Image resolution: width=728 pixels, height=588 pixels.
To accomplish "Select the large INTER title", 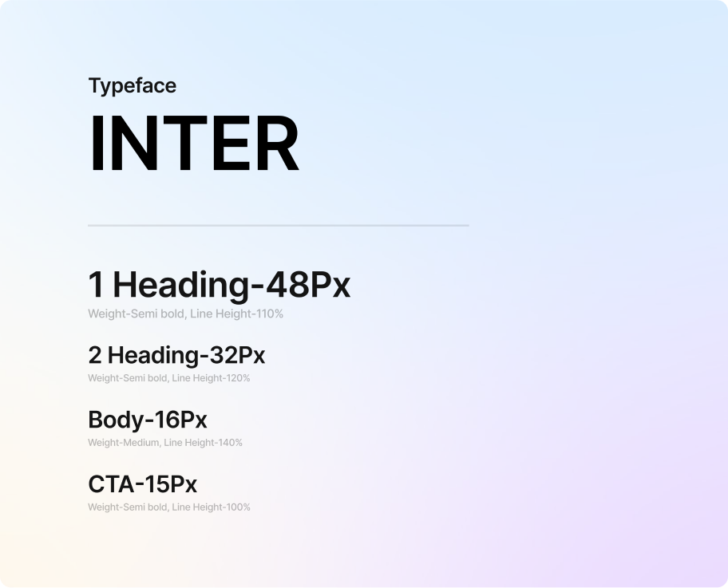I will tap(194, 145).
